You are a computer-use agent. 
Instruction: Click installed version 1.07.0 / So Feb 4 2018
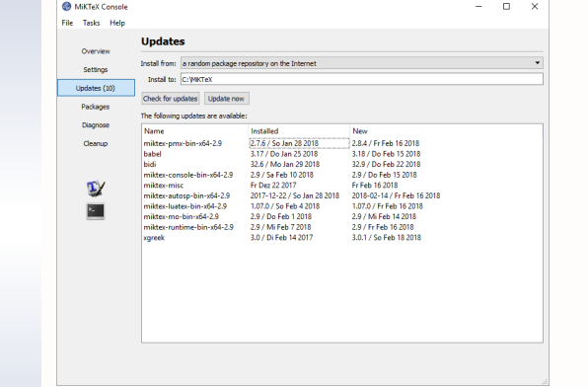click(285, 206)
